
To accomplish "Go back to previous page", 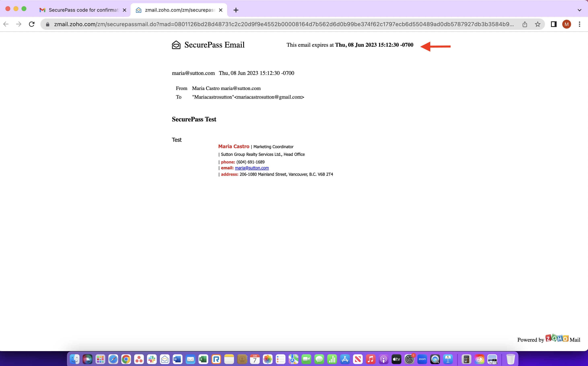I will (6, 24).
